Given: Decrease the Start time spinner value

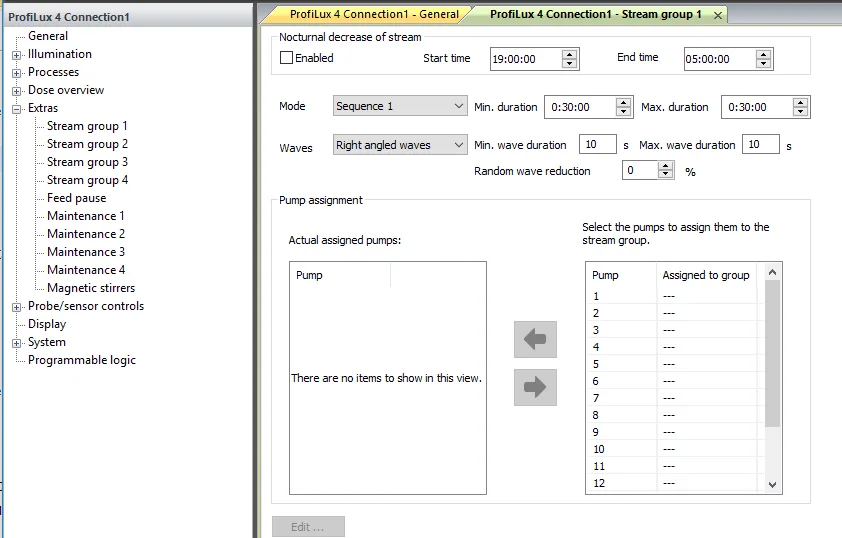Looking at the screenshot, I should 569,63.
